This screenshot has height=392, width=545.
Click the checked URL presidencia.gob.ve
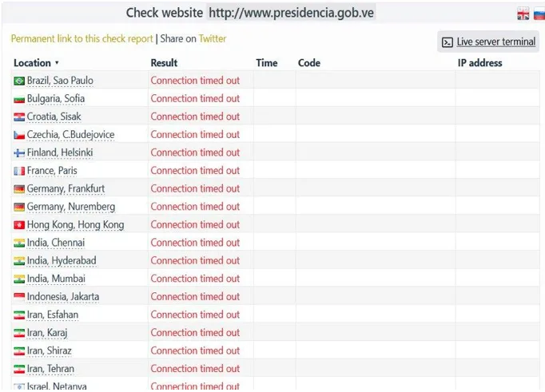tap(291, 13)
